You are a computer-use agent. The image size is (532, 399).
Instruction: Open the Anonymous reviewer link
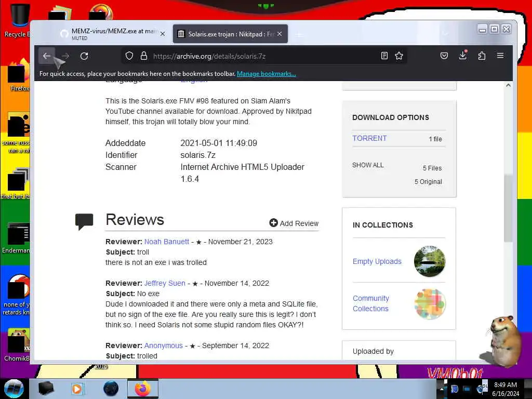(x=164, y=345)
